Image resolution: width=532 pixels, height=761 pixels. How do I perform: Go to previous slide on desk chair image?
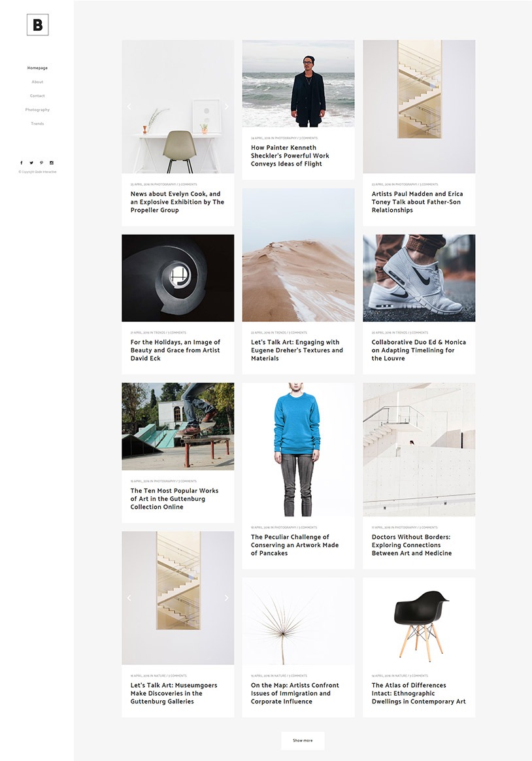129,107
